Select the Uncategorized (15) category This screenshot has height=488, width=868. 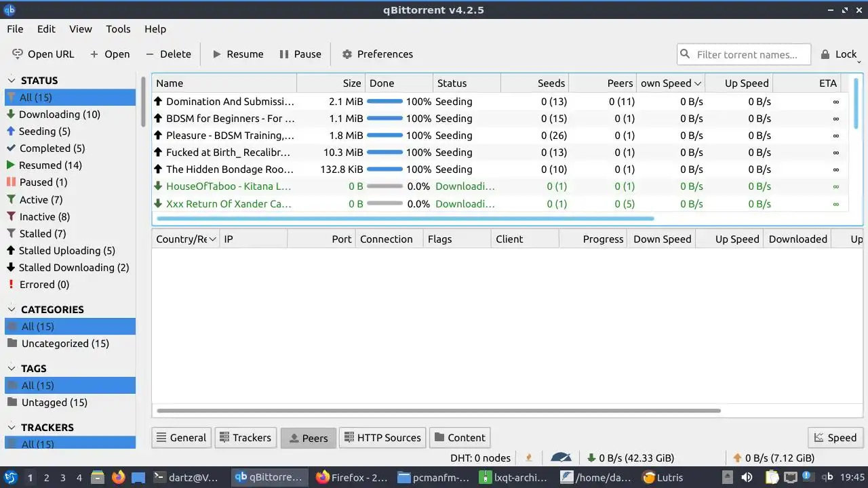(x=70, y=344)
